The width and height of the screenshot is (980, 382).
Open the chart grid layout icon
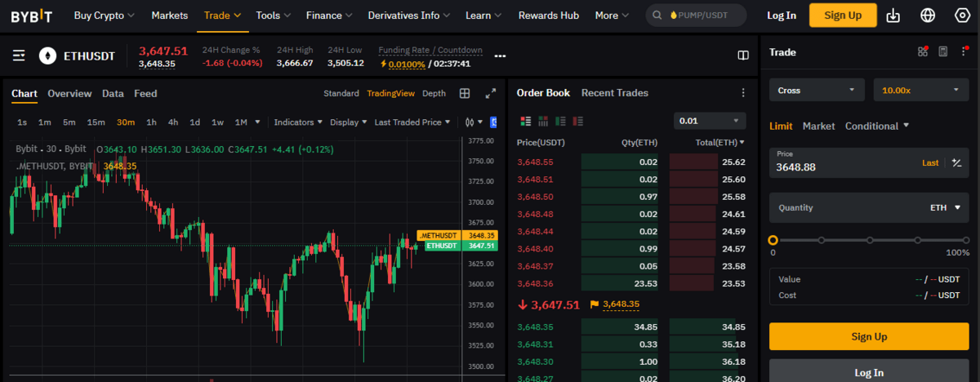coord(465,94)
